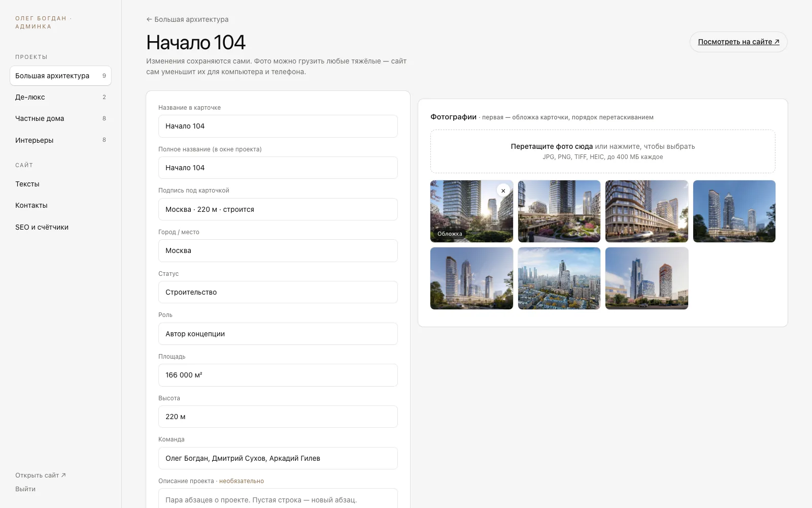
Task: Click into the Описание проекта text area
Action: pyautogui.click(x=278, y=499)
